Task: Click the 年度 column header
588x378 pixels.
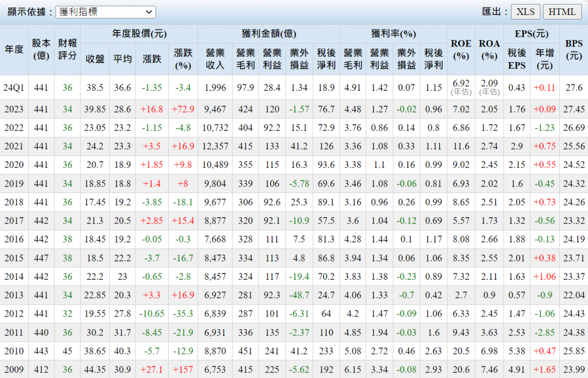Action: pyautogui.click(x=14, y=49)
